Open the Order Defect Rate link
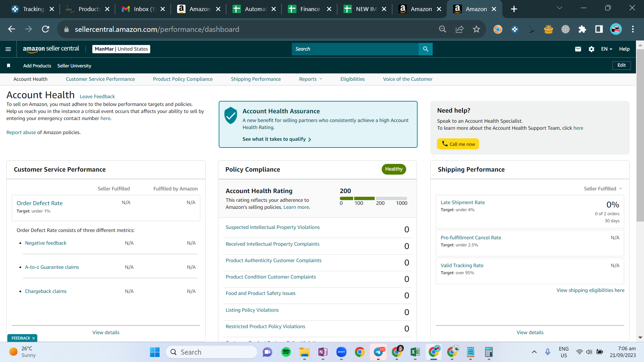Screen dimensions: 644x362 click(x=40, y=203)
